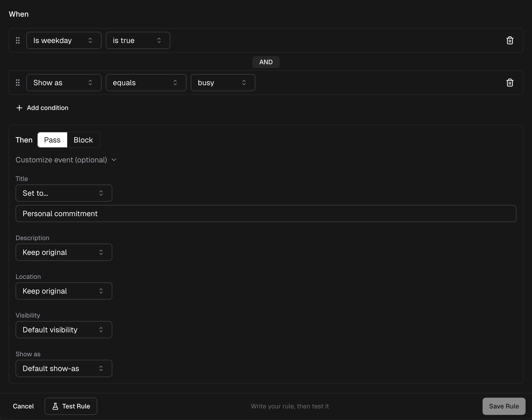Click the Description label

pyautogui.click(x=32, y=238)
